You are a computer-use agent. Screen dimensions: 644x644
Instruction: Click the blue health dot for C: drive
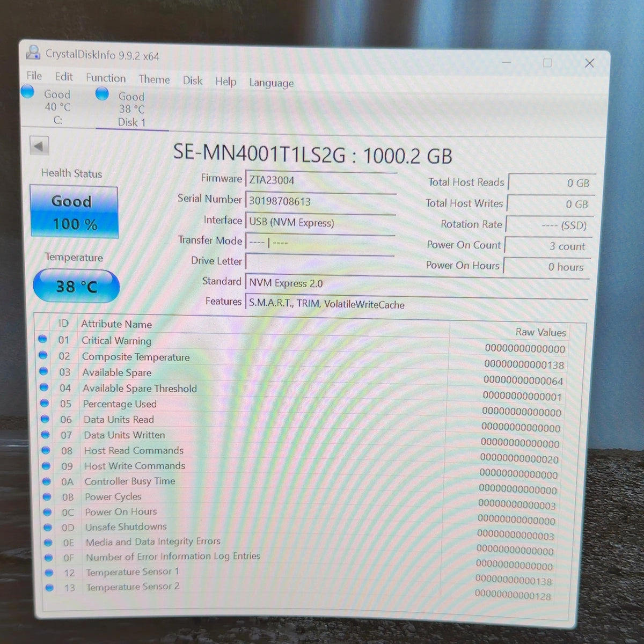(27, 92)
